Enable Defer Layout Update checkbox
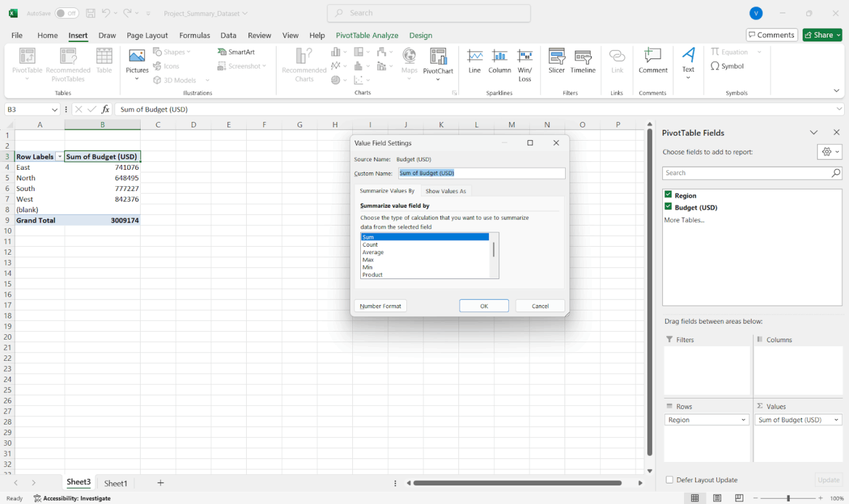Viewport: 849px width, 504px height. (669, 480)
